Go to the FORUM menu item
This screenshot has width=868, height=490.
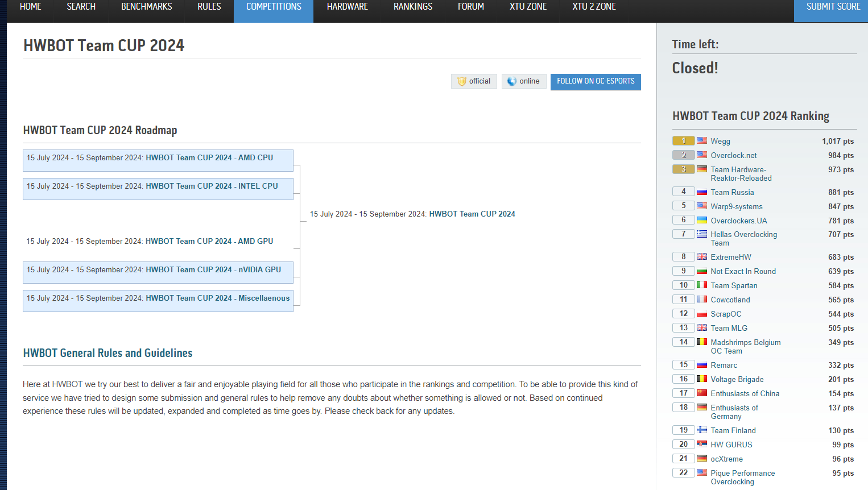pos(471,7)
